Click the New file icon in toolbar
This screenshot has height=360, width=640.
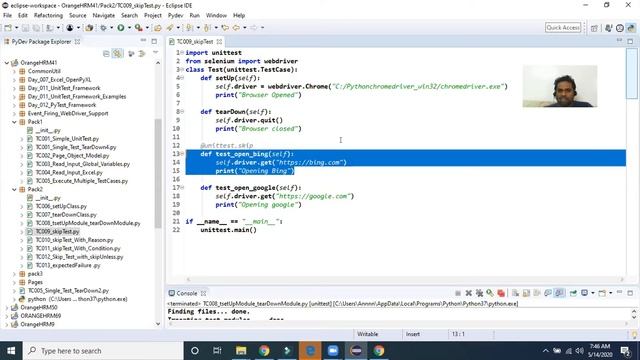[x=8, y=28]
